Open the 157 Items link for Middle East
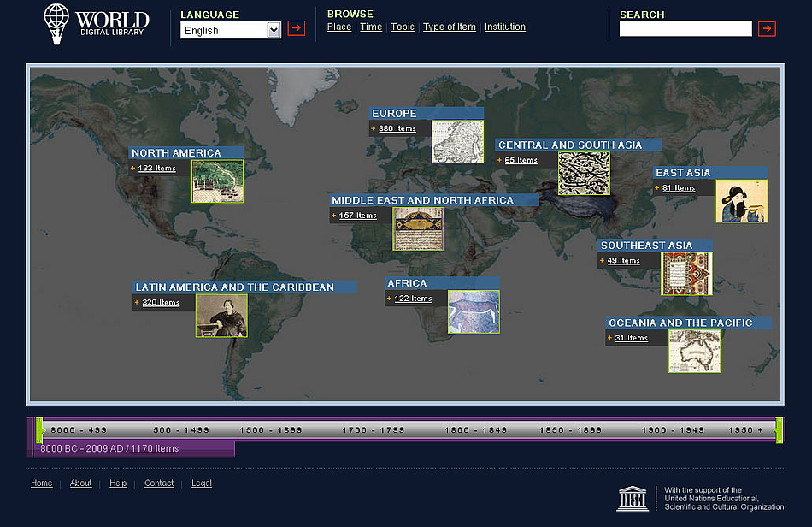This screenshot has width=812, height=527. click(358, 215)
